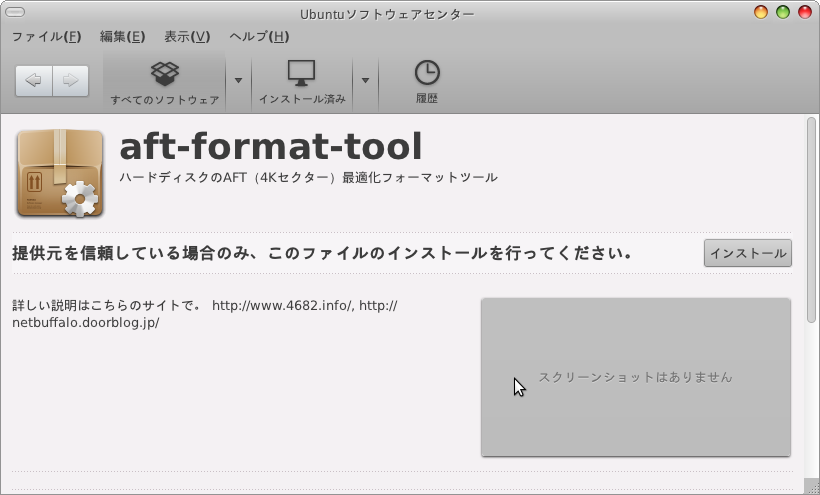This screenshot has width=820, height=495.
Task: Click the http://www.4682.info/ URL text
Action: 282,305
